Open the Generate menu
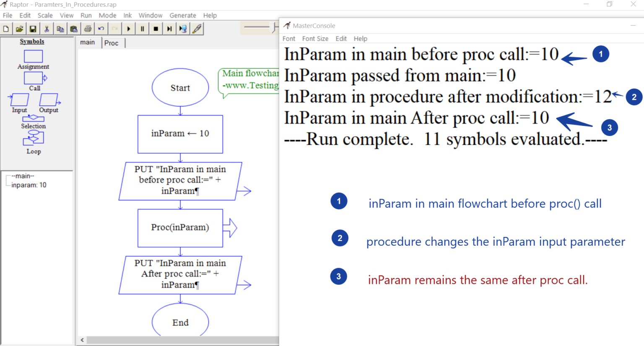Image resolution: width=644 pixels, height=346 pixels. 183,15
